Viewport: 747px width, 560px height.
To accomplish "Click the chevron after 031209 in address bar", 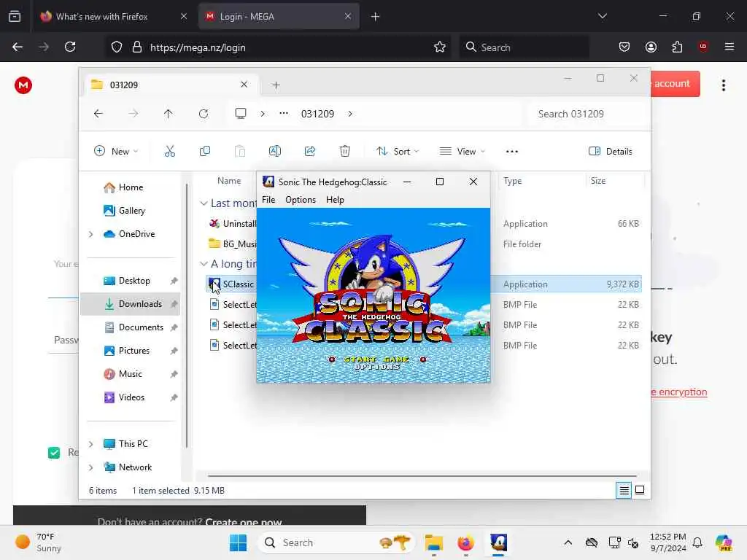I will pos(350,114).
